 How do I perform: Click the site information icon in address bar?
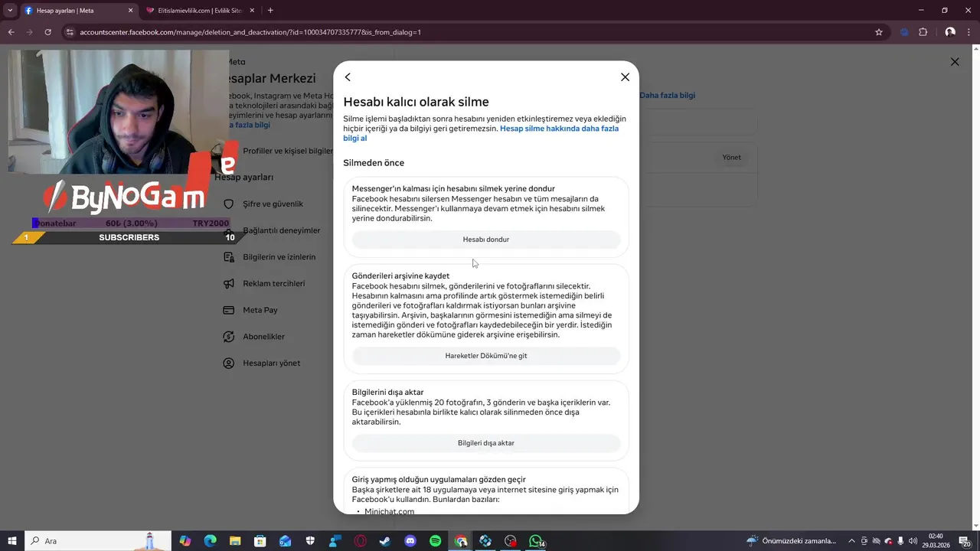pyautogui.click(x=70, y=32)
